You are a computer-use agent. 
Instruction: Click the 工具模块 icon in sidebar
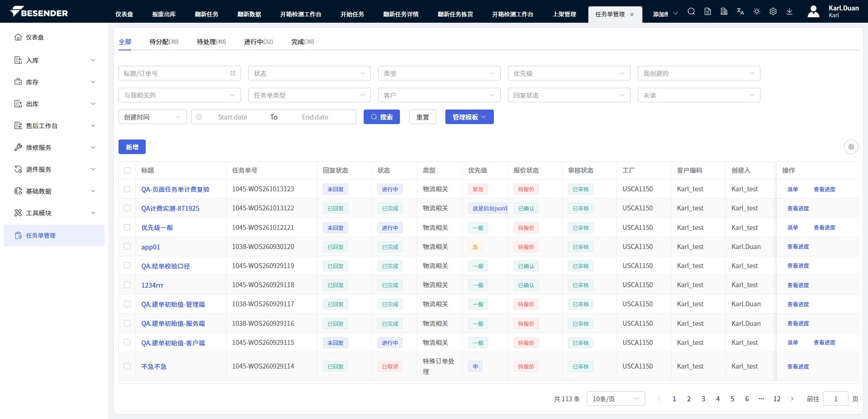click(18, 213)
